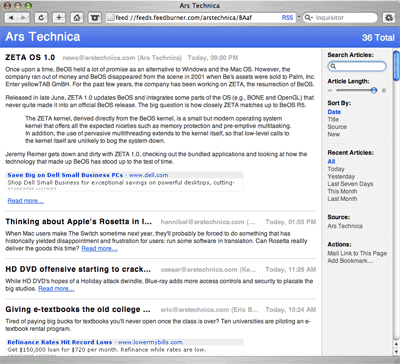The width and height of the screenshot is (400, 364).
Task: Open the Inquisitor search magnifier dropdown
Action: point(308,18)
